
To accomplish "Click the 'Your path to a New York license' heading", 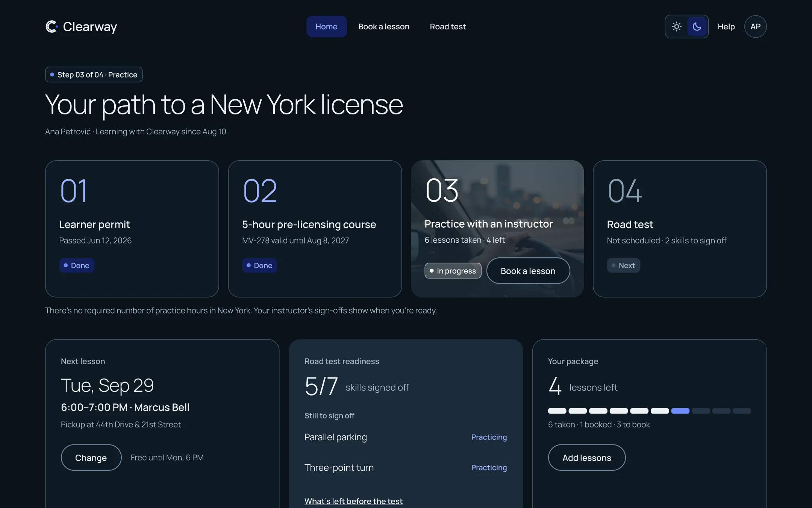I will [224, 105].
